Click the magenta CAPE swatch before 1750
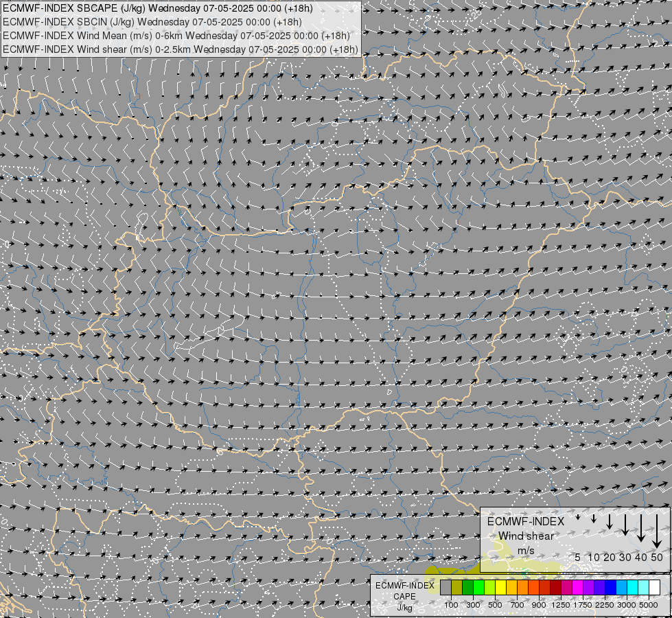672x618 pixels. pos(578,587)
